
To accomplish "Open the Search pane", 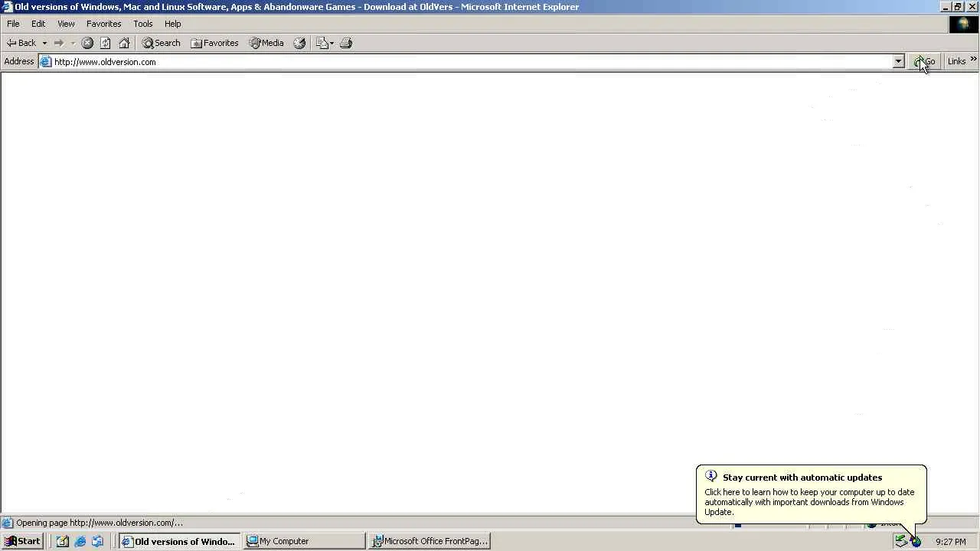I will coord(162,43).
